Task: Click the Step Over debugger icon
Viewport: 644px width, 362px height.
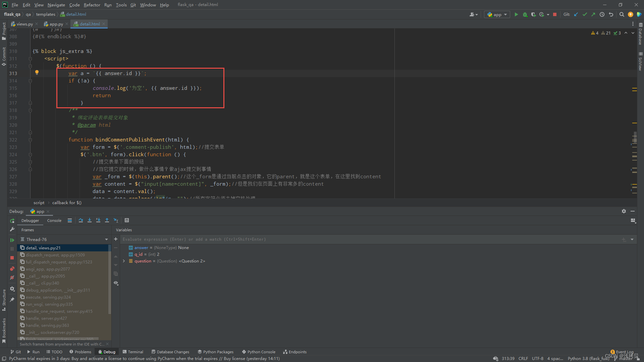Action: tap(81, 220)
